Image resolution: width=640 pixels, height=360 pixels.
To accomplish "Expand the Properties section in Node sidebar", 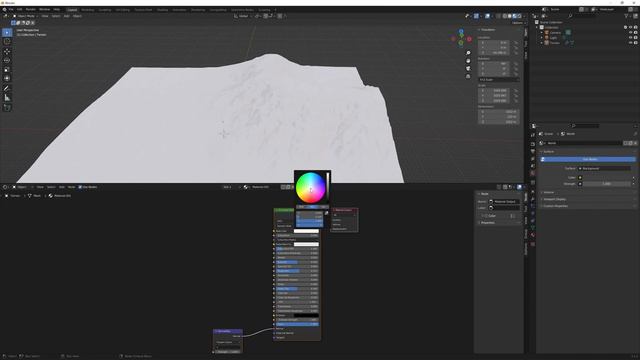I will 488,223.
